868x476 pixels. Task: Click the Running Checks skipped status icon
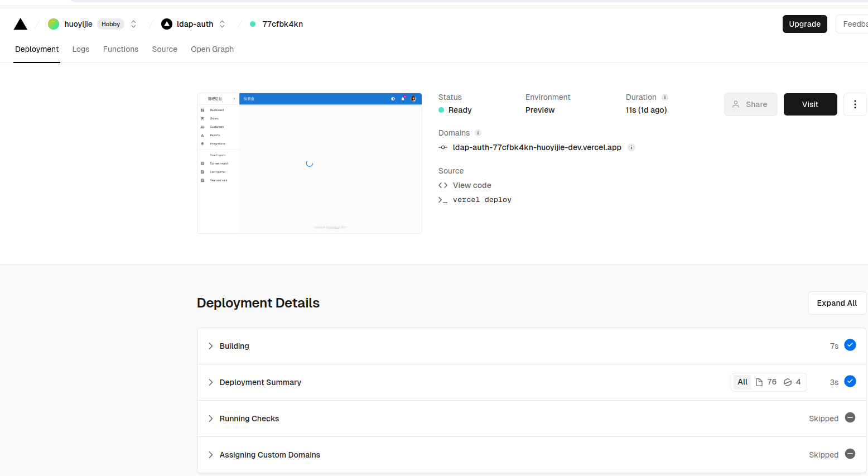(x=850, y=418)
